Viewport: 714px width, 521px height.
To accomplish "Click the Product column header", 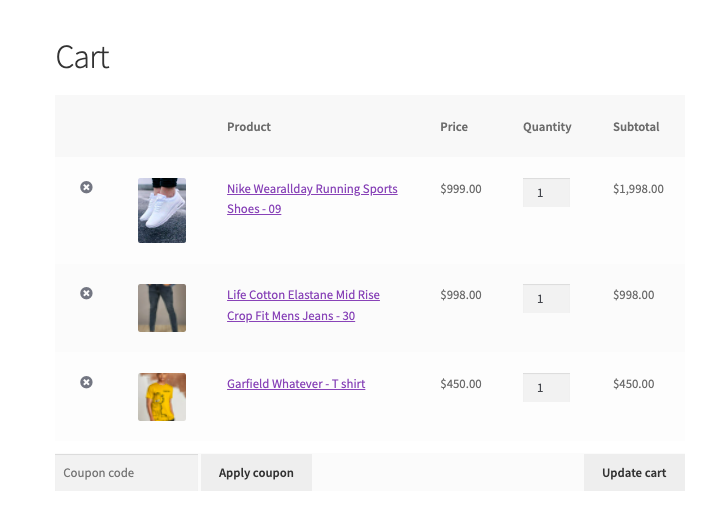I will 249,127.
